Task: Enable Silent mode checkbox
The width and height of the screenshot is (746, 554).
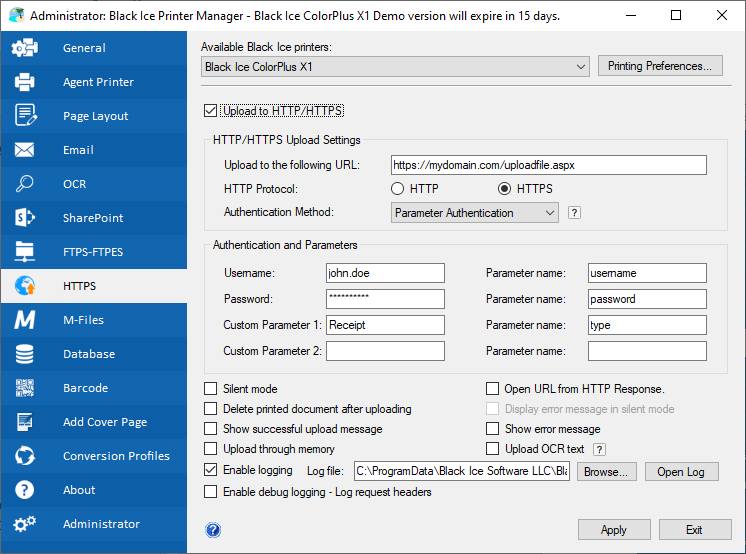Action: (x=210, y=388)
